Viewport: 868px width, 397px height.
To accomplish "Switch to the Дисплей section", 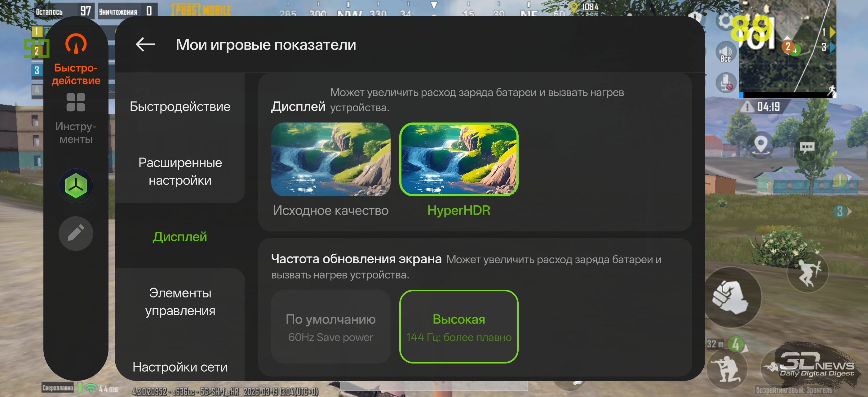I will 180,237.
